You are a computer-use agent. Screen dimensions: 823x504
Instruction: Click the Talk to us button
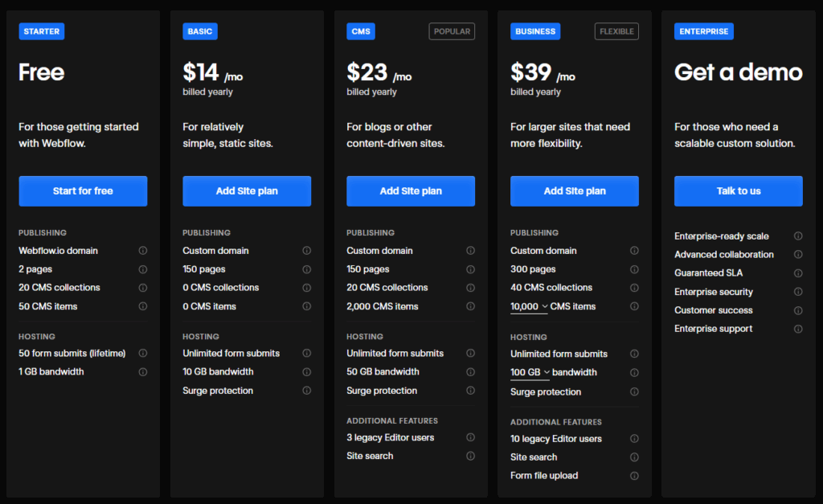tap(739, 191)
